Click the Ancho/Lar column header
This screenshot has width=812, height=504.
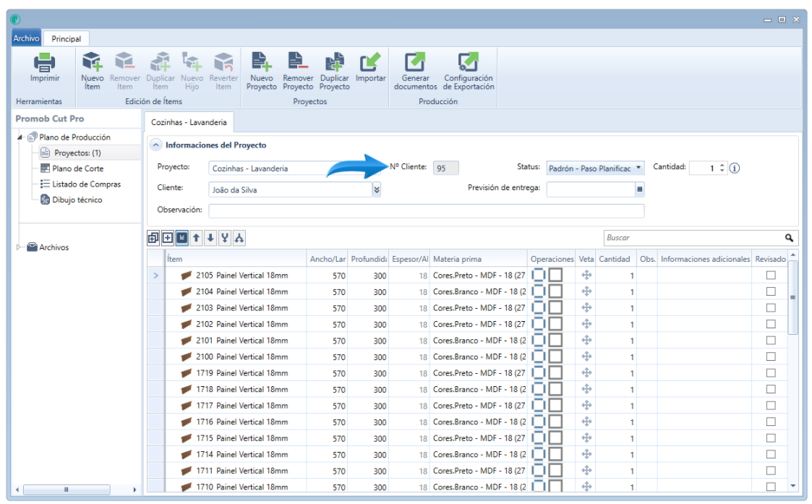(328, 258)
